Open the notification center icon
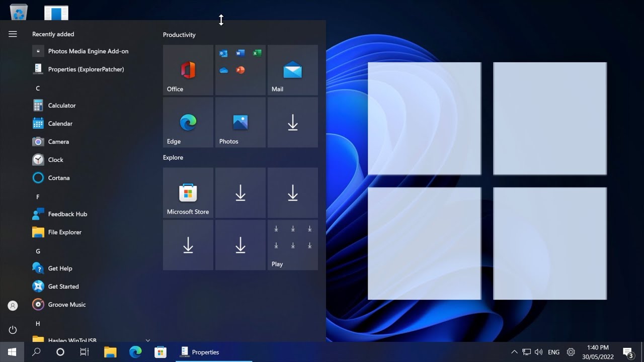644x362 pixels. pyautogui.click(x=627, y=352)
